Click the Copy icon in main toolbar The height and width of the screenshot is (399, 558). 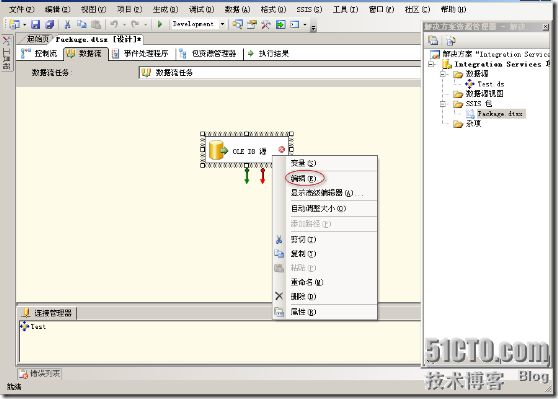pyautogui.click(x=82, y=24)
